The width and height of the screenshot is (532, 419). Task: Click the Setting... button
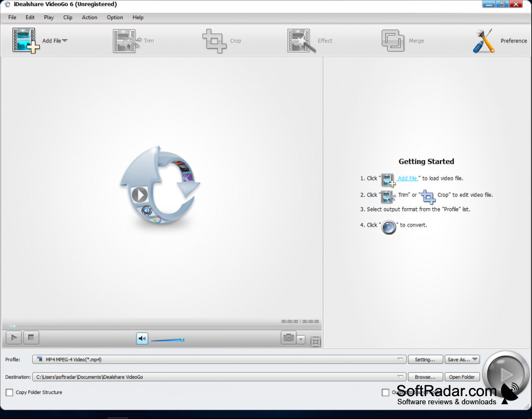coord(425,359)
